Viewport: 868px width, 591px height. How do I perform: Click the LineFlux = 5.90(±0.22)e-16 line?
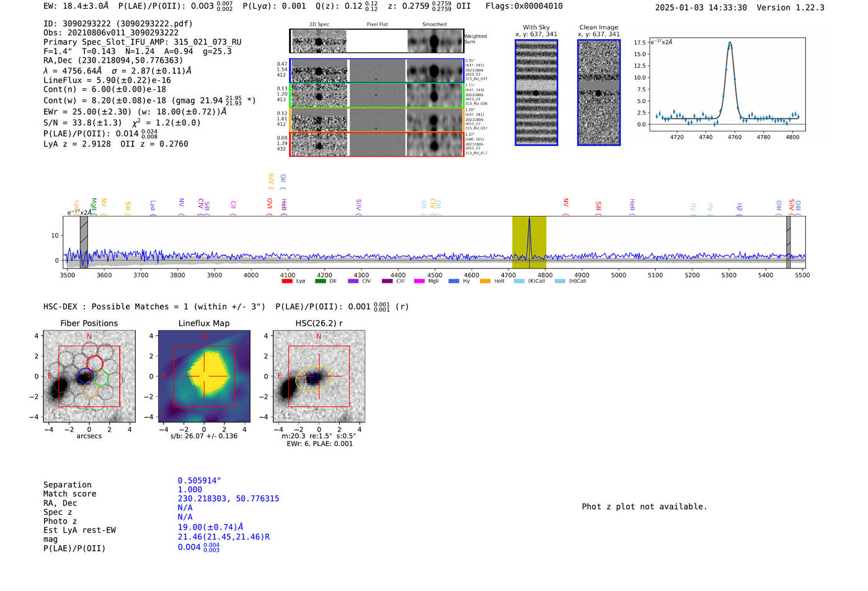(107, 81)
